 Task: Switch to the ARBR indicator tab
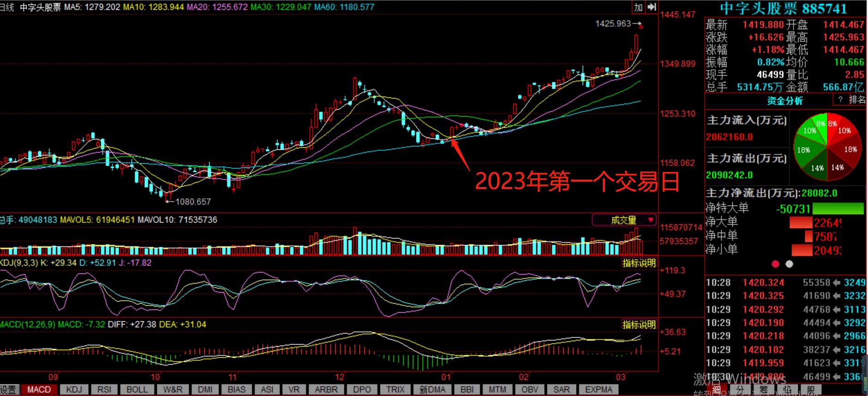click(326, 390)
